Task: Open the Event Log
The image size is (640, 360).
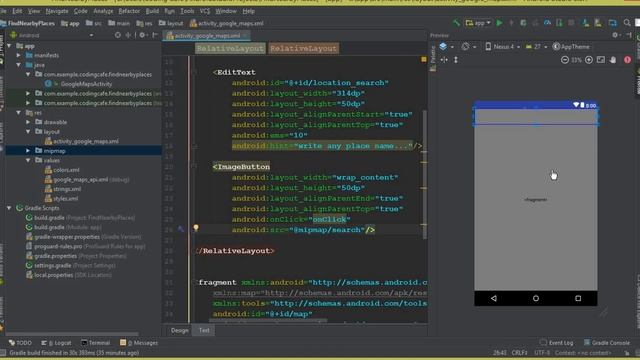Action: coord(557,343)
